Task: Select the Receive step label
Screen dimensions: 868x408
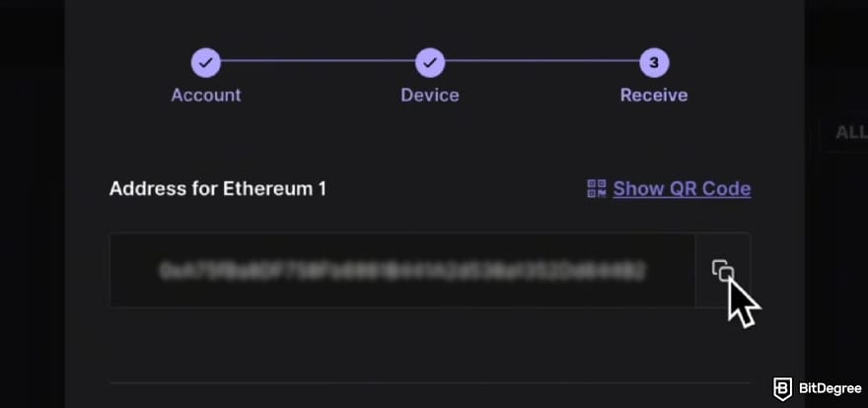Action: tap(654, 96)
